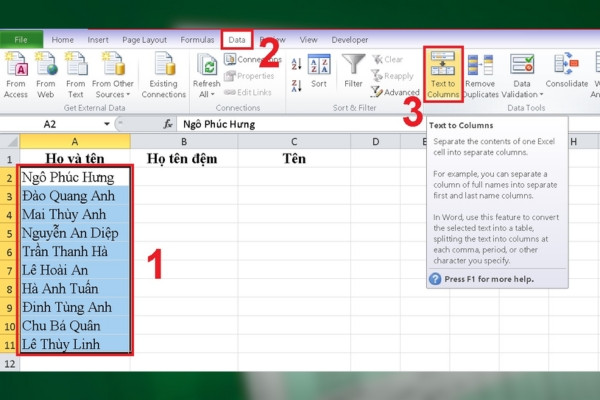Select cell Đinh Tùng Anh
This screenshot has height=400, width=600.
pos(75,307)
